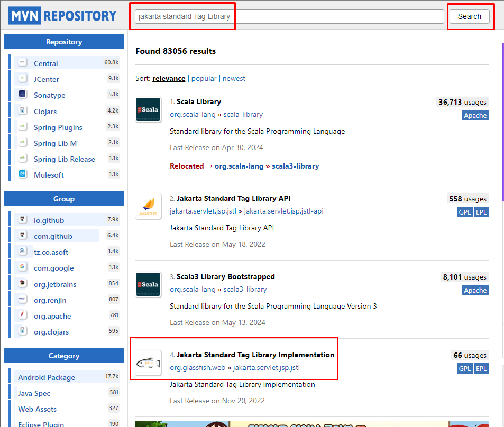This screenshot has height=427, width=504.
Task: Click the org.clojars group icon
Action: coord(22,330)
